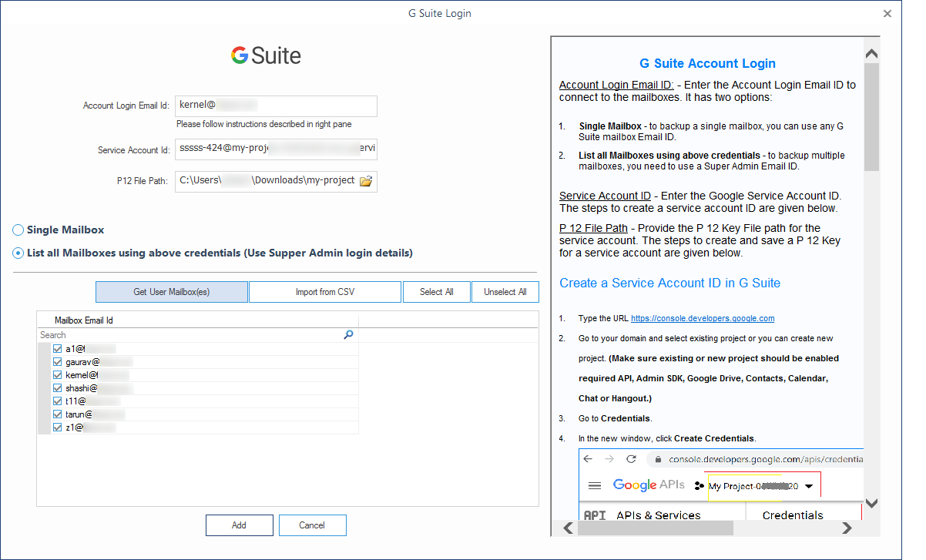
Task: Uncheck the shashi@ mailbox checkbox
Action: (x=57, y=388)
